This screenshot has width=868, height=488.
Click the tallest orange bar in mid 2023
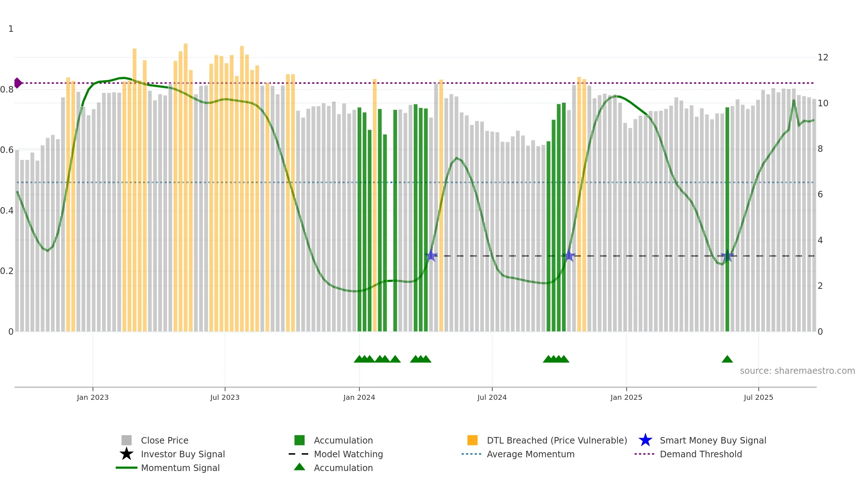pos(186,187)
